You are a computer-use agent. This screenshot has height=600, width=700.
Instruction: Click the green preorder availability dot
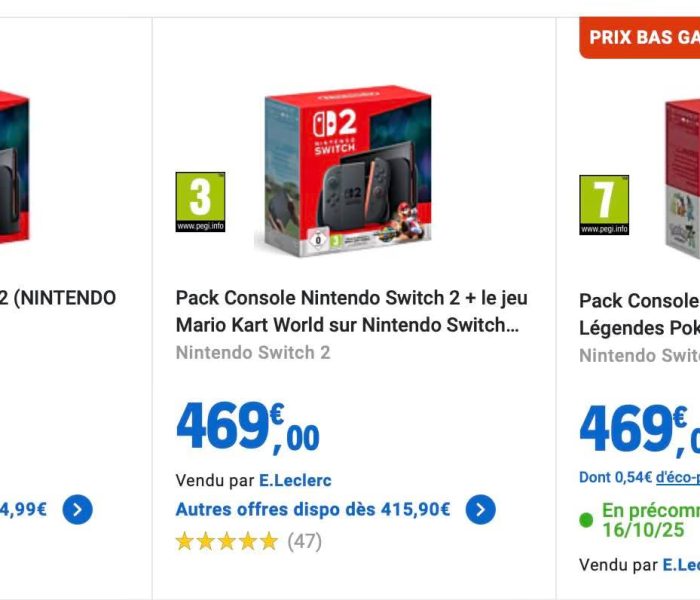(586, 520)
